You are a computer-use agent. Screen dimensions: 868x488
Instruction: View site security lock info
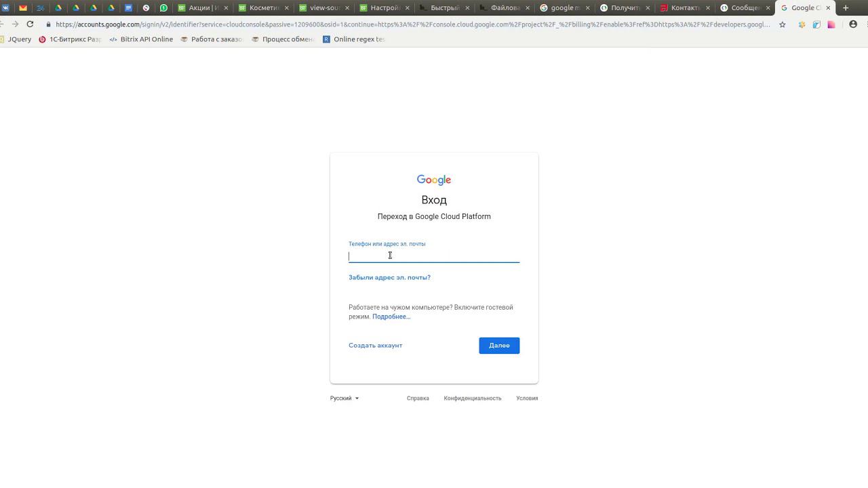(49, 24)
